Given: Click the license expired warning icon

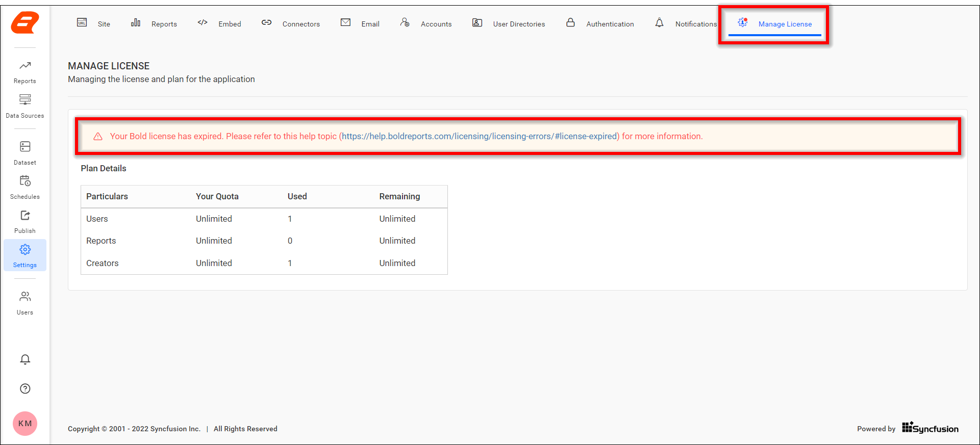Looking at the screenshot, I should (x=98, y=136).
